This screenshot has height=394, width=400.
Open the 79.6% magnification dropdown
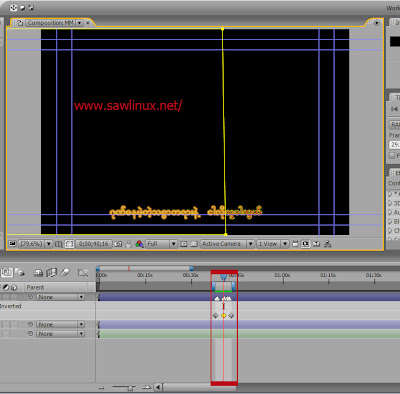(x=35, y=244)
